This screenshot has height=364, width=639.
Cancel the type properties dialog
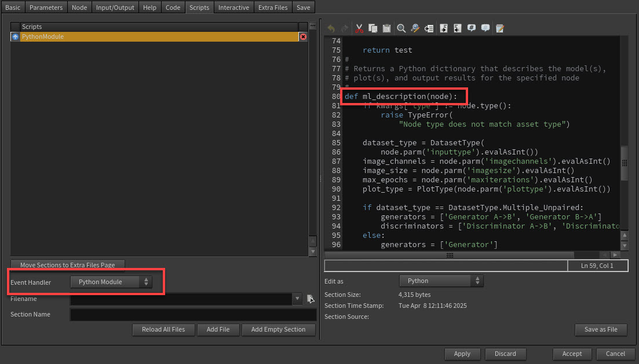tap(615, 354)
